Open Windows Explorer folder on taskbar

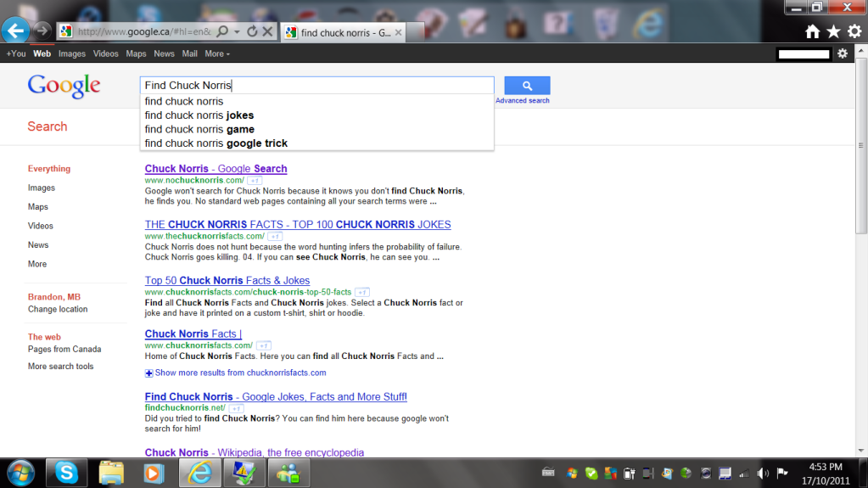(x=111, y=473)
